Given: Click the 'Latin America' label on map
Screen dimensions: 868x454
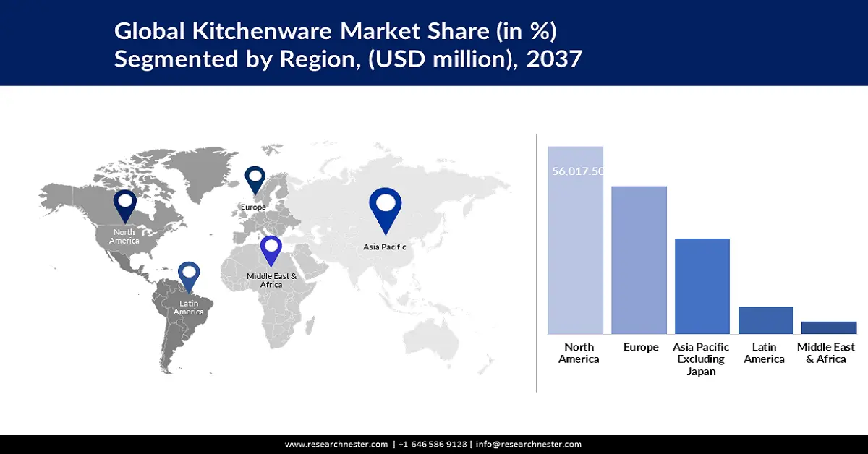Looking at the screenshot, I should (x=188, y=308).
